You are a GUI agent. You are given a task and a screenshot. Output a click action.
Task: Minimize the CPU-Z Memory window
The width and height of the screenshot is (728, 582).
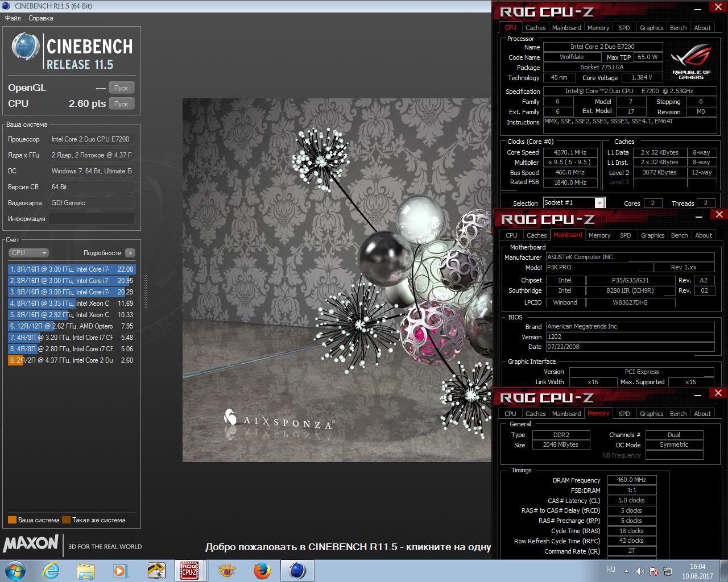pos(699,394)
